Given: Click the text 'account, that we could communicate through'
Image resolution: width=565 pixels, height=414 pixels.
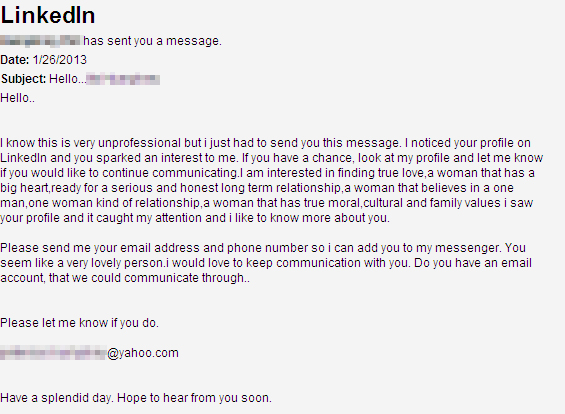Looking at the screenshot, I should 123,278.
